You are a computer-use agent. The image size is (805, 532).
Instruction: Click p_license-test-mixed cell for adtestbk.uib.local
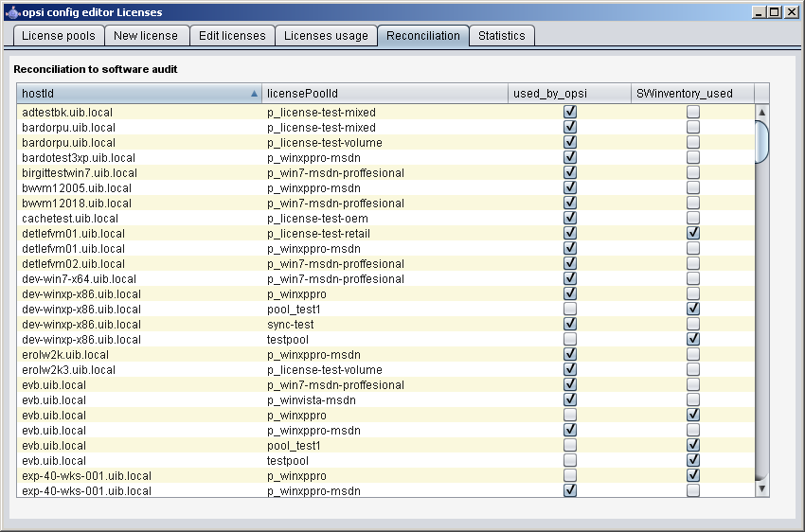385,113
